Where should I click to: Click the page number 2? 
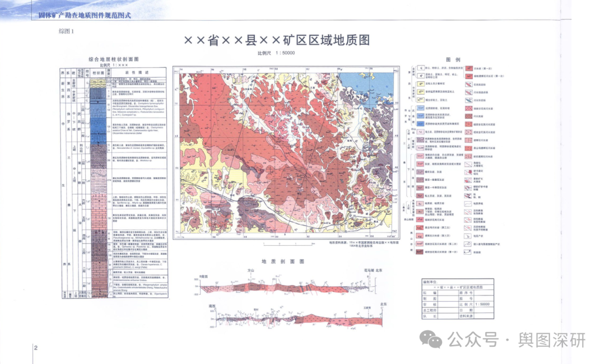coord(36,348)
